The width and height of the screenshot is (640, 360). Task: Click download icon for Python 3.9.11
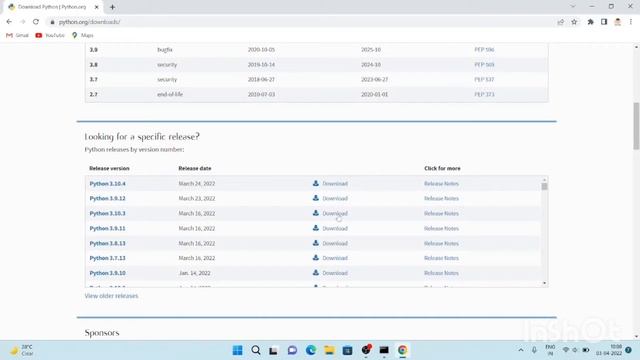(316, 228)
